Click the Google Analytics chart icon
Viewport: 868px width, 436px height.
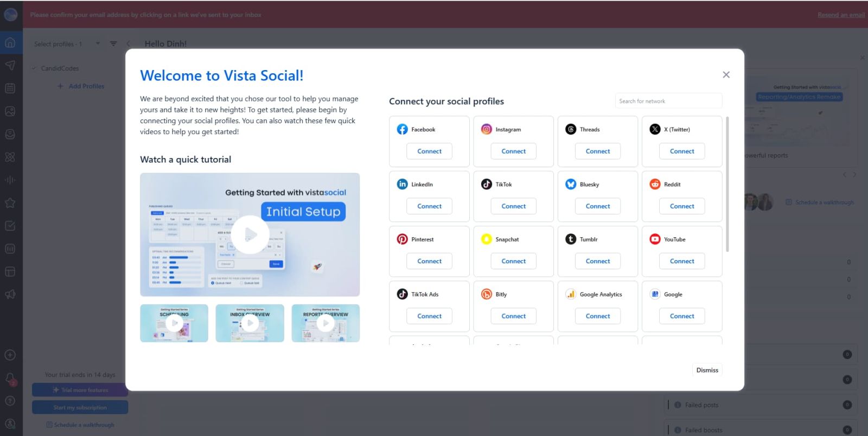(x=571, y=294)
